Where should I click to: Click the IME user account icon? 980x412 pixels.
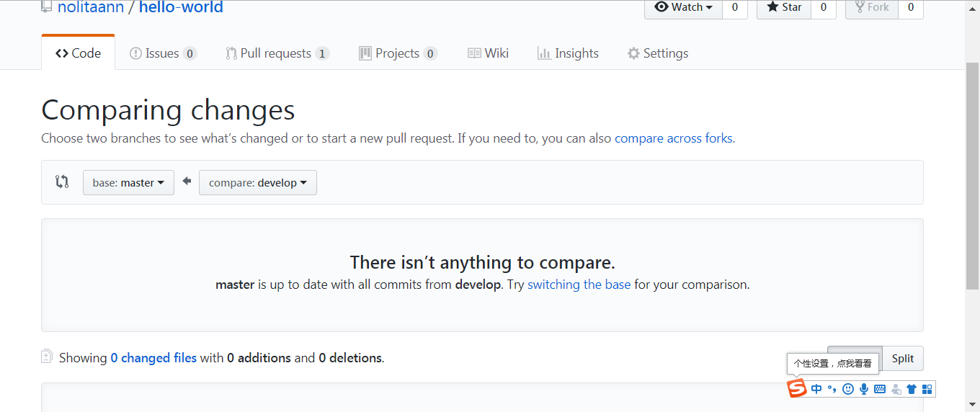click(x=896, y=389)
